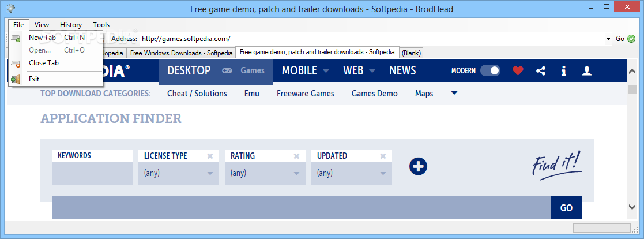Click the red heart favorites icon
644x239 pixels.
(518, 71)
